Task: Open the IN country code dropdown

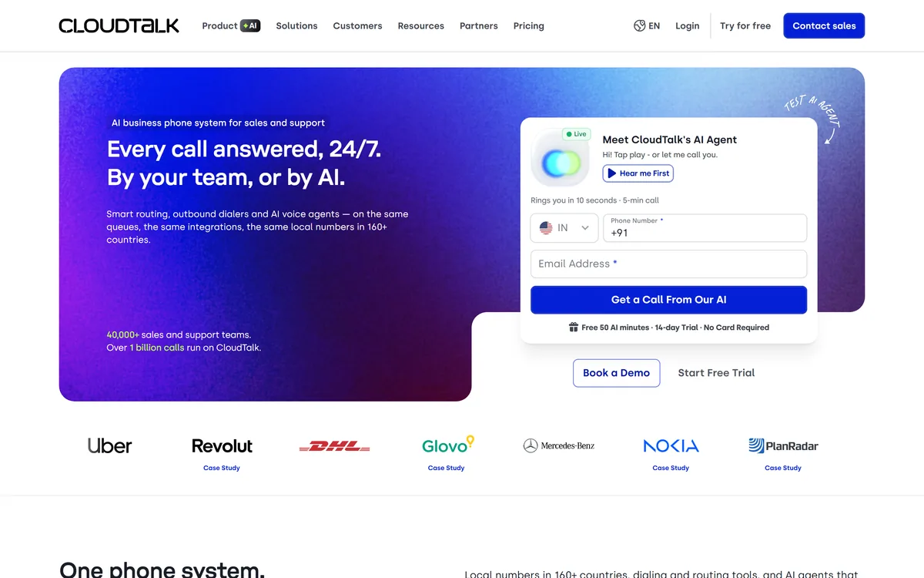Action: (x=564, y=228)
